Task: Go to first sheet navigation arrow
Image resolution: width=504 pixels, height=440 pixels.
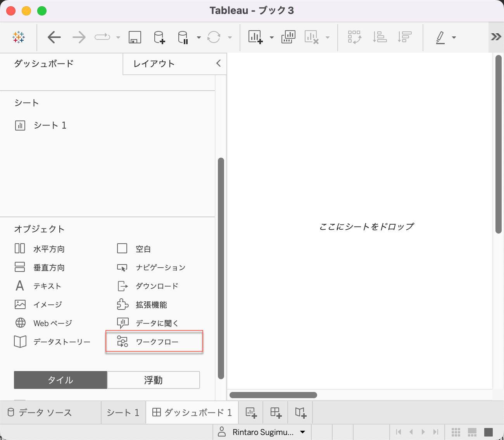Action: [x=399, y=432]
